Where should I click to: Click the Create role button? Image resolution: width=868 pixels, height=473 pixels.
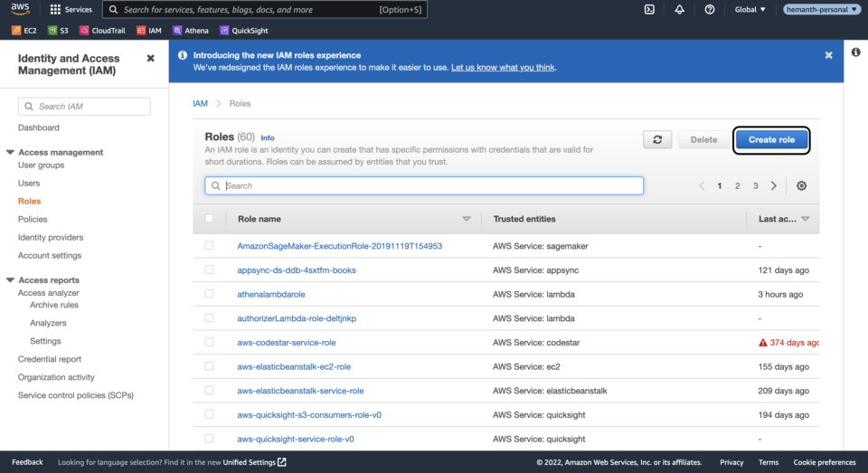771,139
